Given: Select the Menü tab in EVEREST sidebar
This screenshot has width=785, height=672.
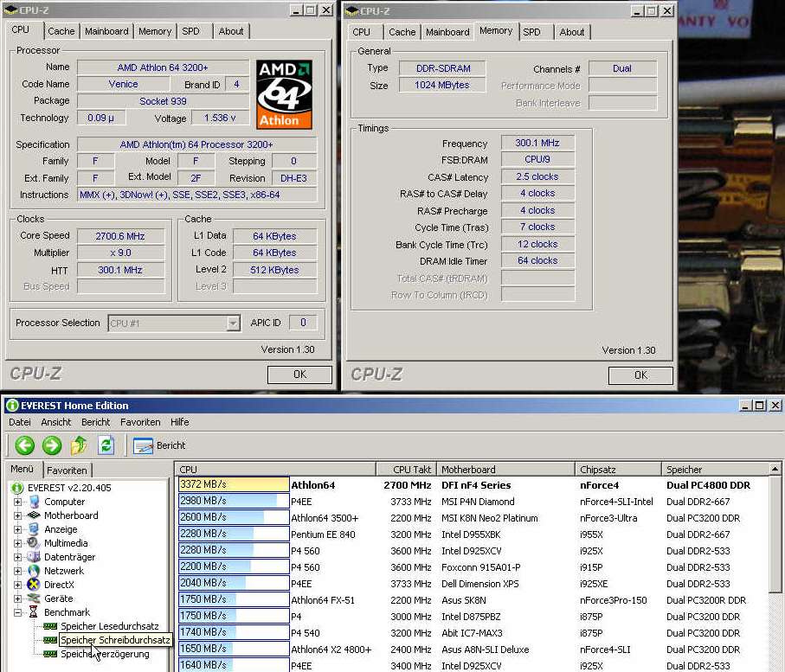Looking at the screenshot, I should [22, 469].
